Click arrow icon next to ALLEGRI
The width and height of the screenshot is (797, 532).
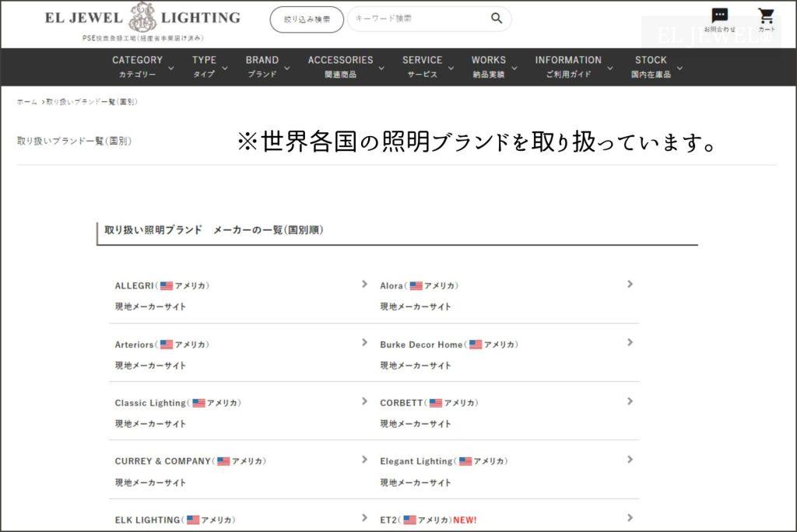[x=363, y=285]
